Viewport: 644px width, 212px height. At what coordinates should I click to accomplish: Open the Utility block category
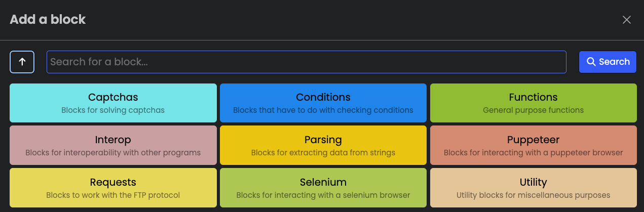533,188
